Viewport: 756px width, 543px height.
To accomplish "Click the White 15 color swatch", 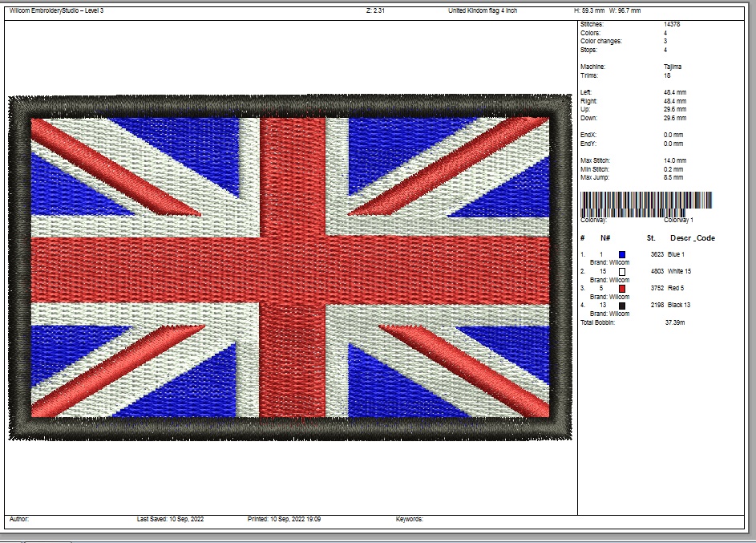I will pos(621,271).
